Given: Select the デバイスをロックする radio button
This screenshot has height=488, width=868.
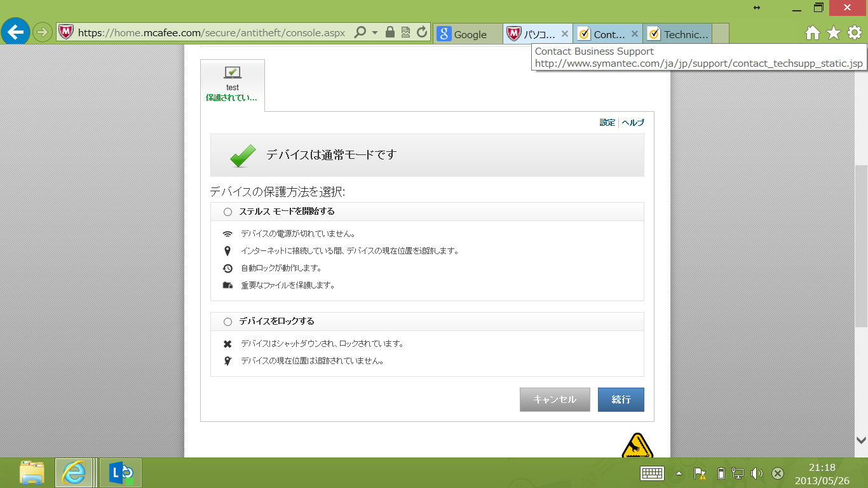Looking at the screenshot, I should click(228, 322).
